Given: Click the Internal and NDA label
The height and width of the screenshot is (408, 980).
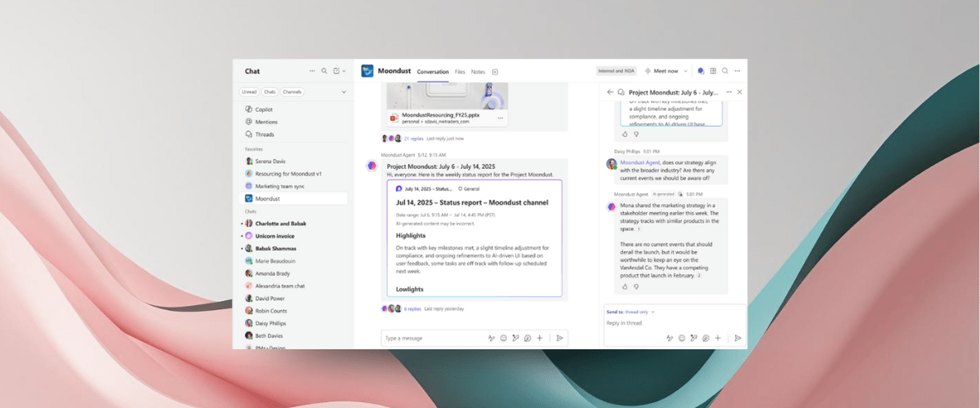Looking at the screenshot, I should pos(617,71).
